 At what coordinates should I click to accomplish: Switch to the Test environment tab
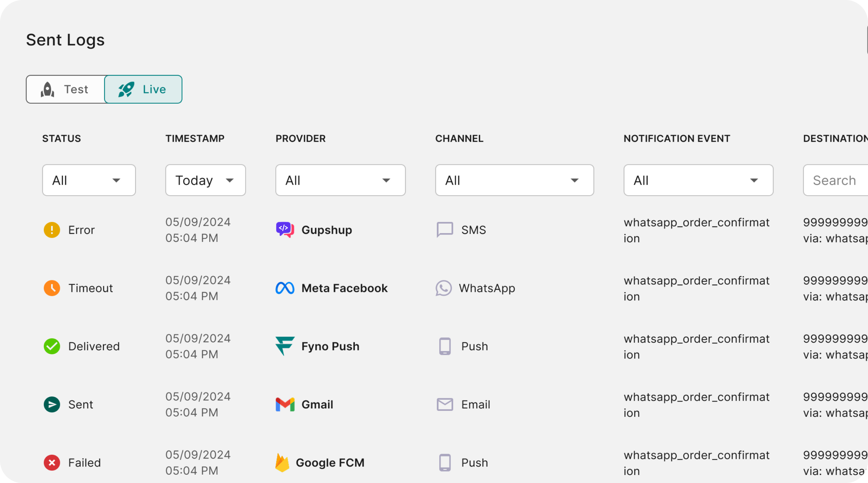tap(65, 89)
